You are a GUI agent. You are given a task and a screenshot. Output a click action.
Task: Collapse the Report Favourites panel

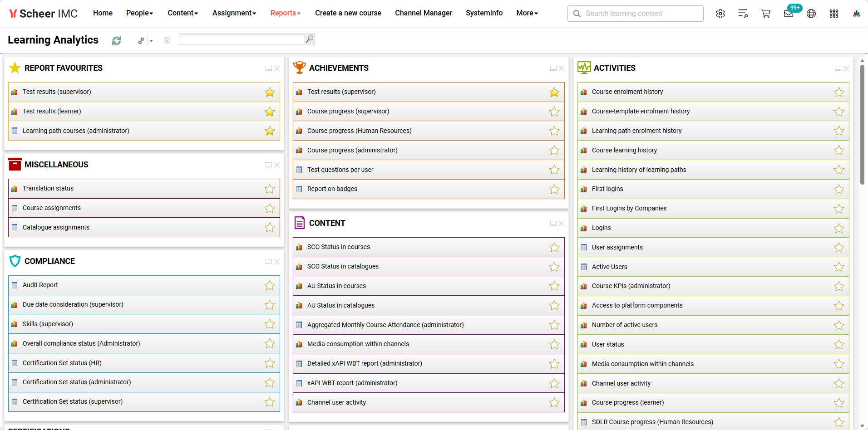pyautogui.click(x=269, y=68)
